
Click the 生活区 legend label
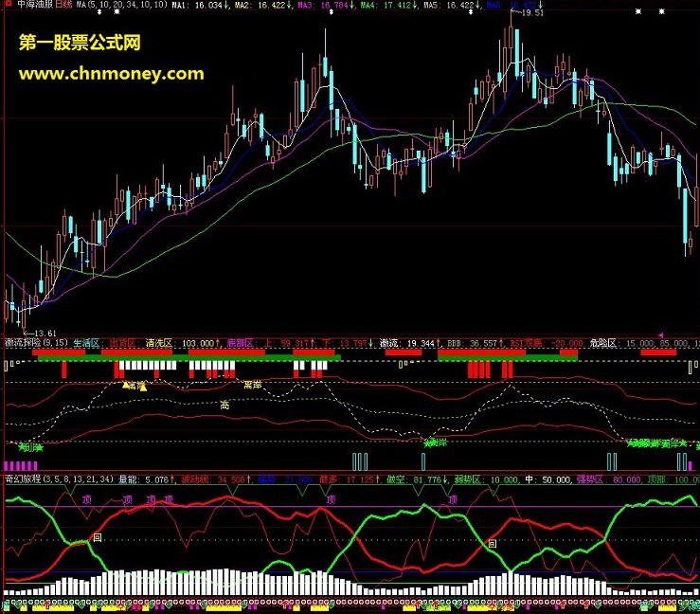pyautogui.click(x=86, y=343)
